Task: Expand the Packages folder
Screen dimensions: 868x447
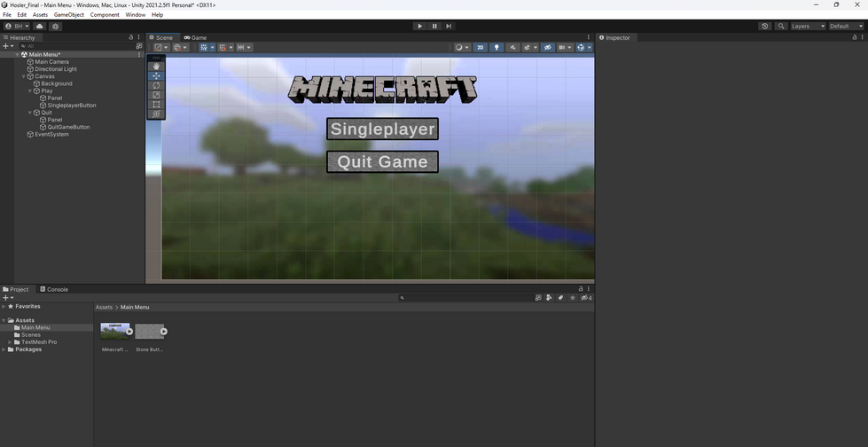Action: click(x=4, y=349)
